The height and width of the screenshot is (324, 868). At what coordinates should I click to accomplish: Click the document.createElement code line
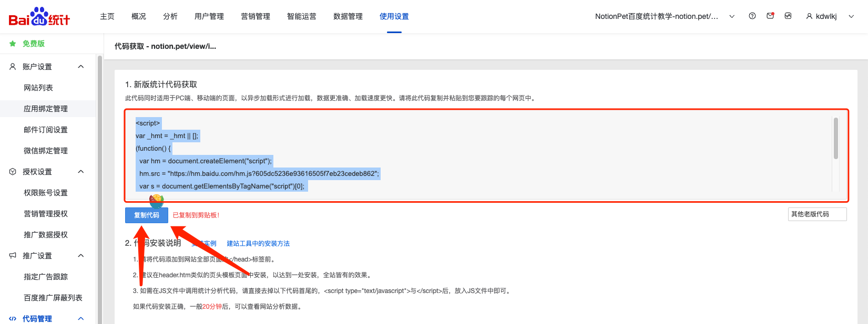[206, 161]
